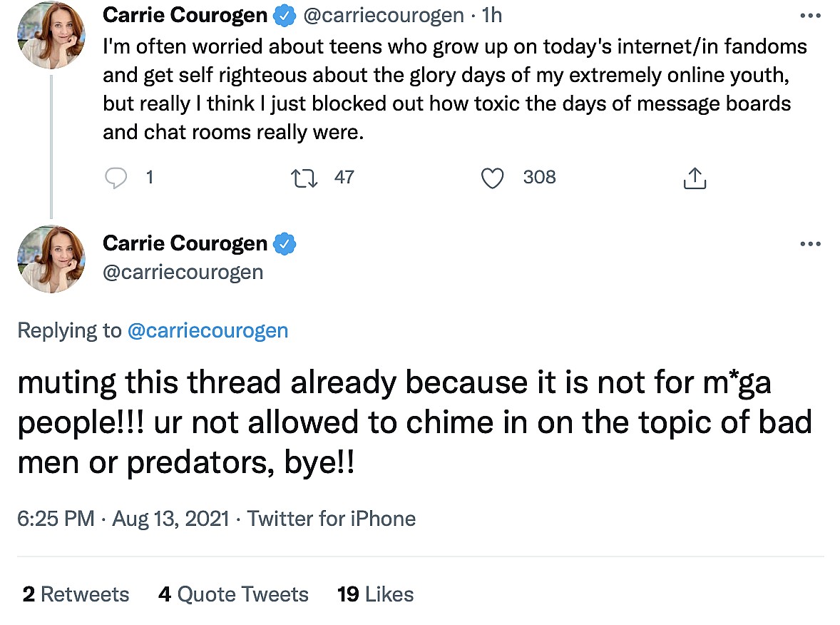
Task: Click Carrie Courogen name on reply tweet
Action: click(x=185, y=243)
